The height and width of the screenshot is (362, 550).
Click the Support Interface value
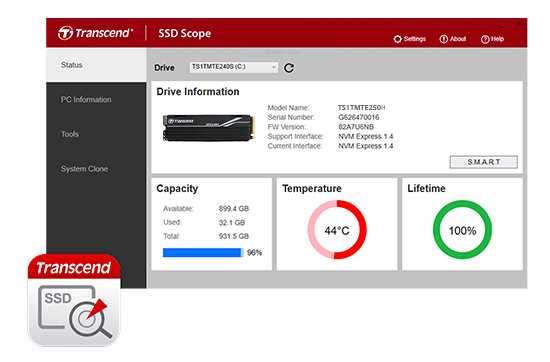point(365,136)
